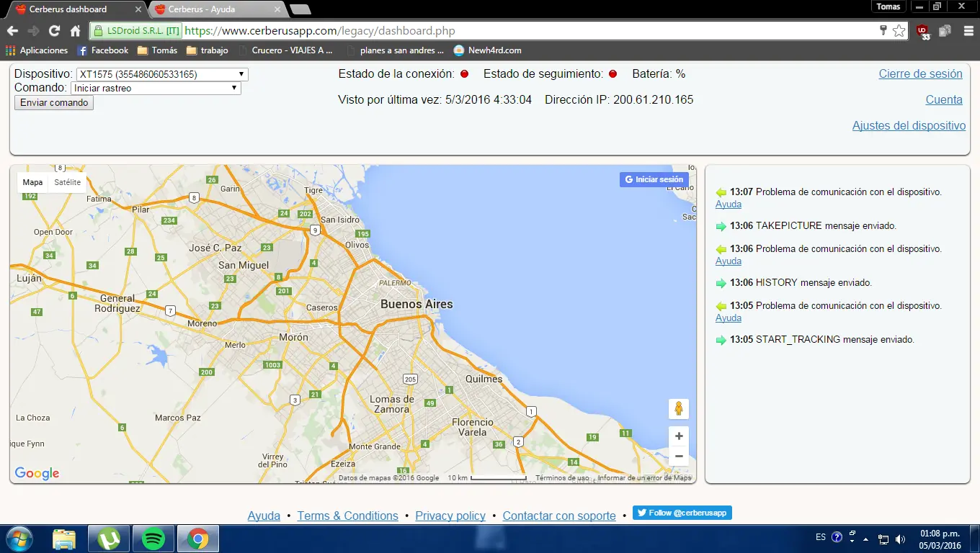Click the green arrow beside START_TRACKING
Screen dimensions: 980x553
coord(721,340)
